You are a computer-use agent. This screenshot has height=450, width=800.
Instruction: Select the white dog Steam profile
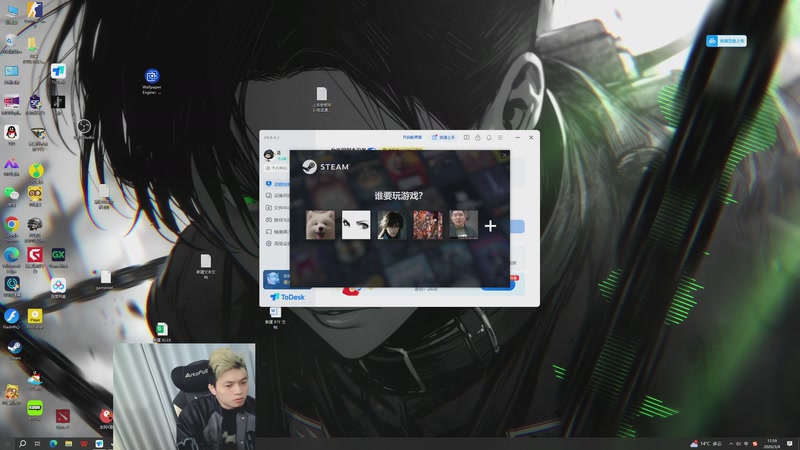click(320, 224)
